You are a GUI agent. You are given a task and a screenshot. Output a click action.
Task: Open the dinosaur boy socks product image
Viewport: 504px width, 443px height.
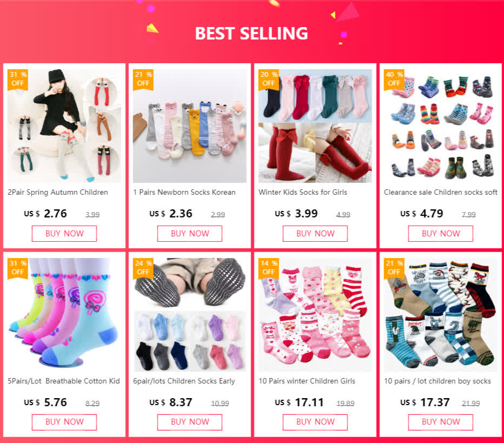(x=440, y=315)
